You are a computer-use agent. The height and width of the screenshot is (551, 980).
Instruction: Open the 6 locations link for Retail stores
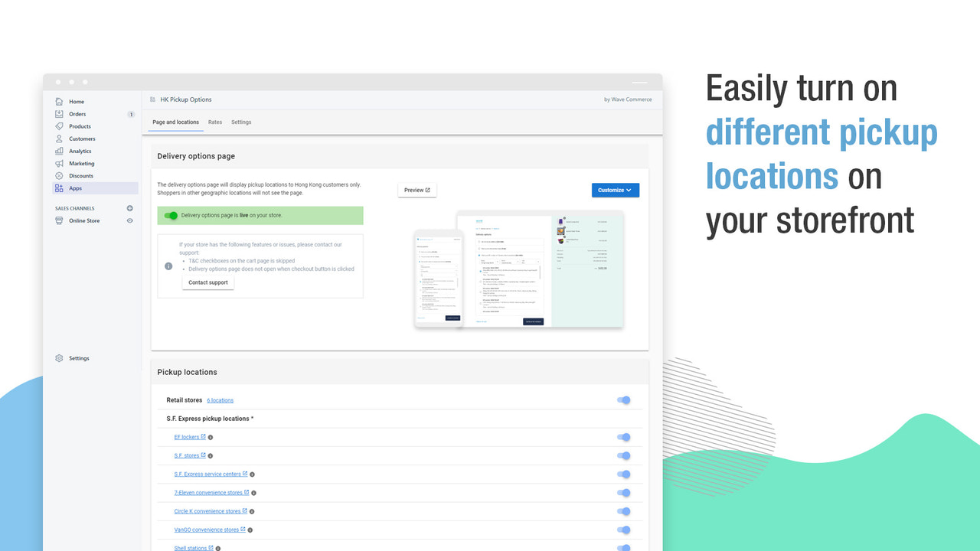tap(220, 399)
